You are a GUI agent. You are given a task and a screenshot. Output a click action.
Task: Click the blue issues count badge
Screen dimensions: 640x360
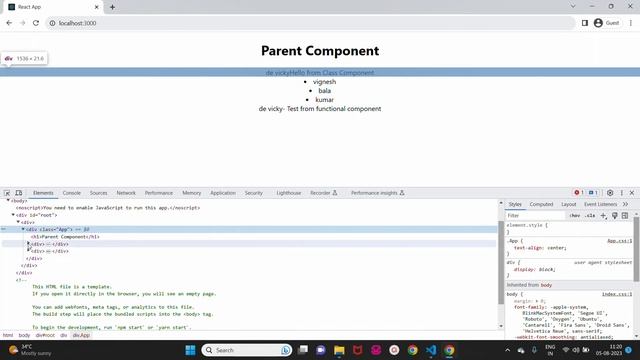(x=593, y=193)
